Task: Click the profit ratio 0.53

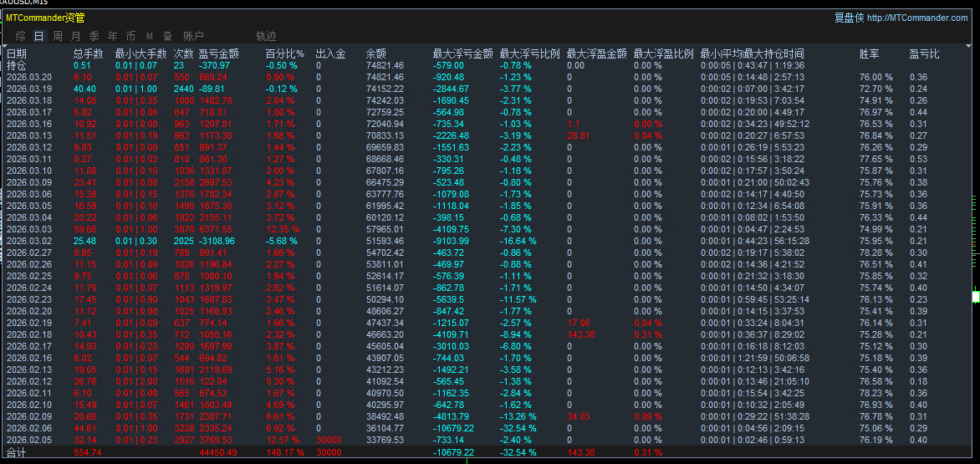Action: 918,159
